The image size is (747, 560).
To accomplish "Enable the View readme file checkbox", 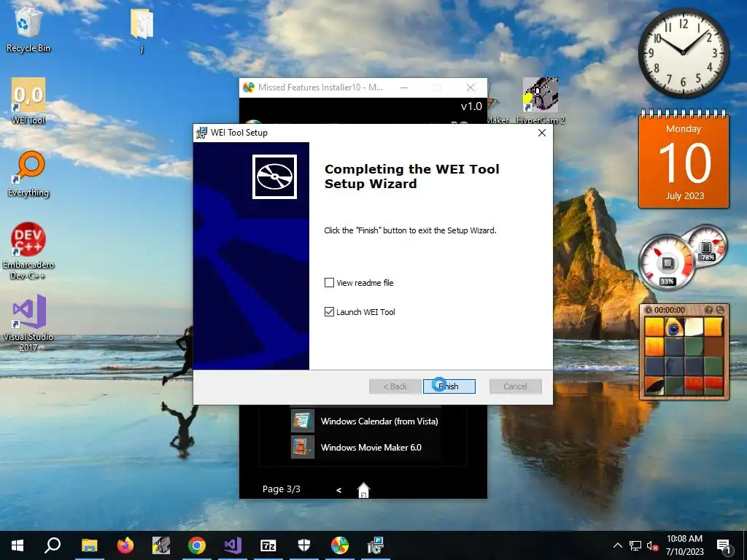I will pyautogui.click(x=329, y=283).
